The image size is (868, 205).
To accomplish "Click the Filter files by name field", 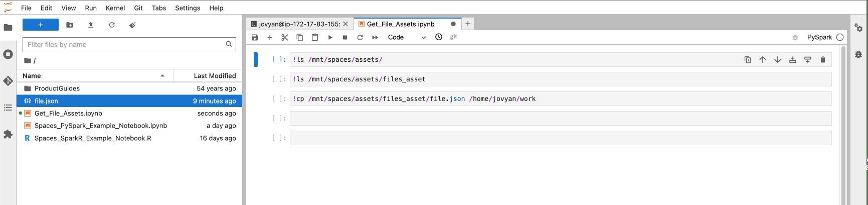I will (125, 45).
